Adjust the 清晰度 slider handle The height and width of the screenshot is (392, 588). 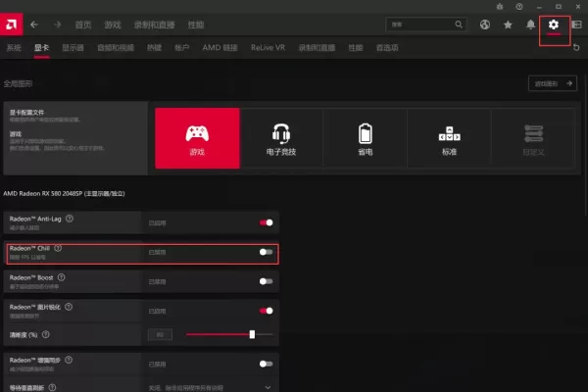click(x=252, y=334)
